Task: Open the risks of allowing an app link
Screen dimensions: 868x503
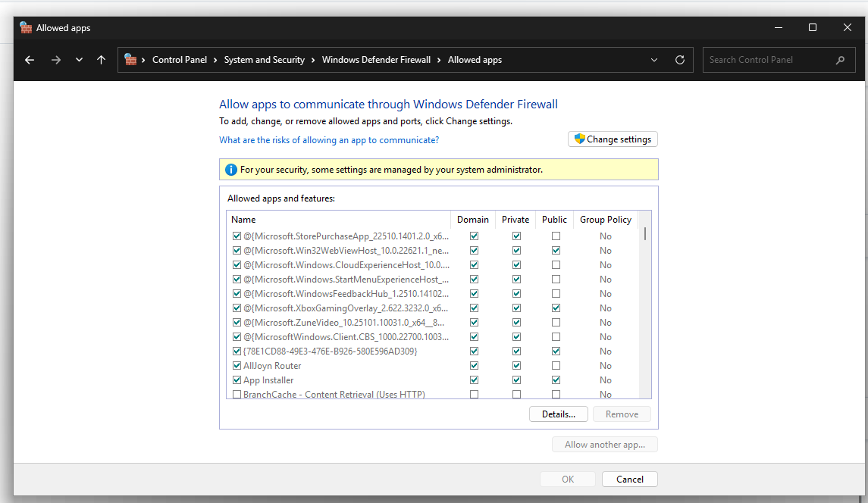Action: tap(329, 140)
